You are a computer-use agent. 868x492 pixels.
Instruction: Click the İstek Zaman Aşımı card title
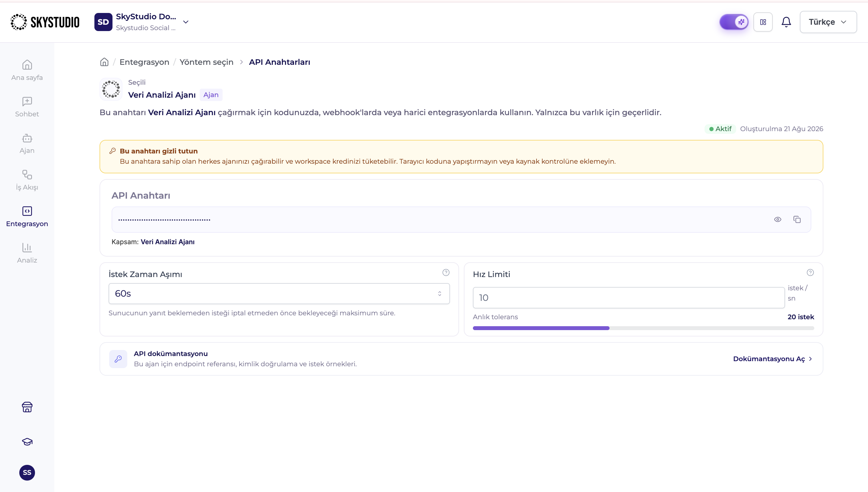click(x=145, y=274)
